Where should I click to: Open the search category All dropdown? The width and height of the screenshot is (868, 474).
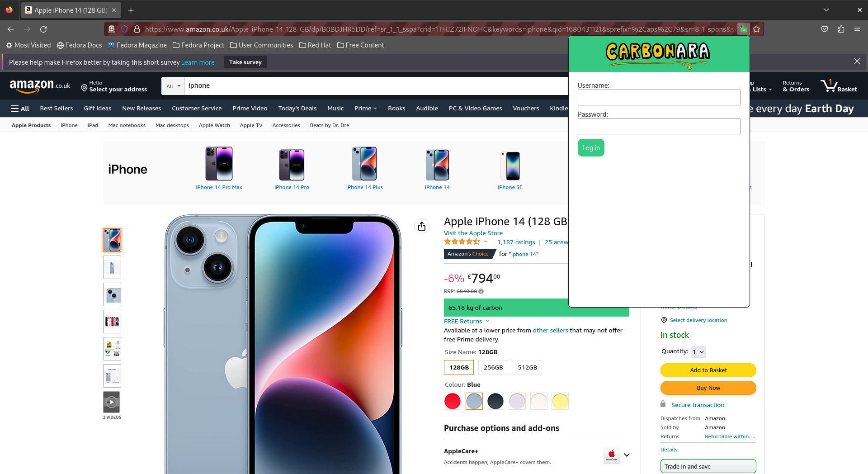tap(173, 86)
